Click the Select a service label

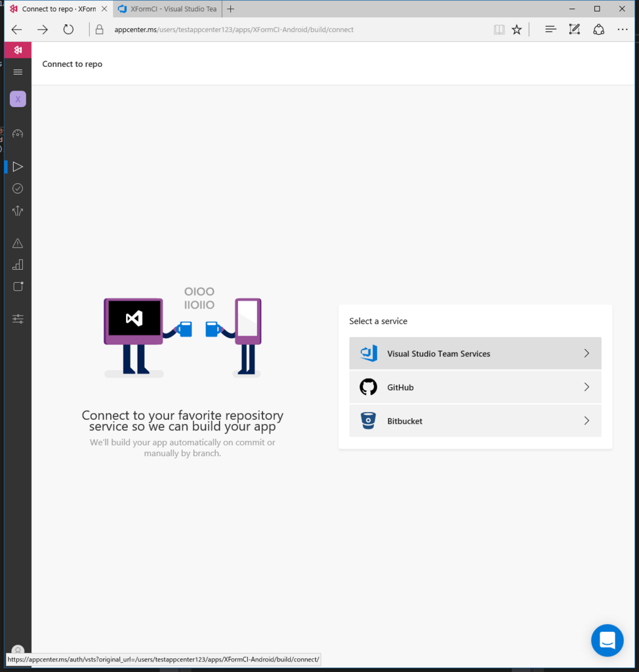pyautogui.click(x=378, y=321)
